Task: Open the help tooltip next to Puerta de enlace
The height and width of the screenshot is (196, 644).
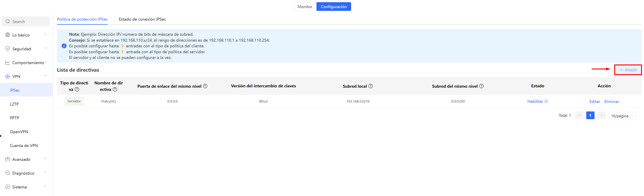Action: pyautogui.click(x=205, y=86)
